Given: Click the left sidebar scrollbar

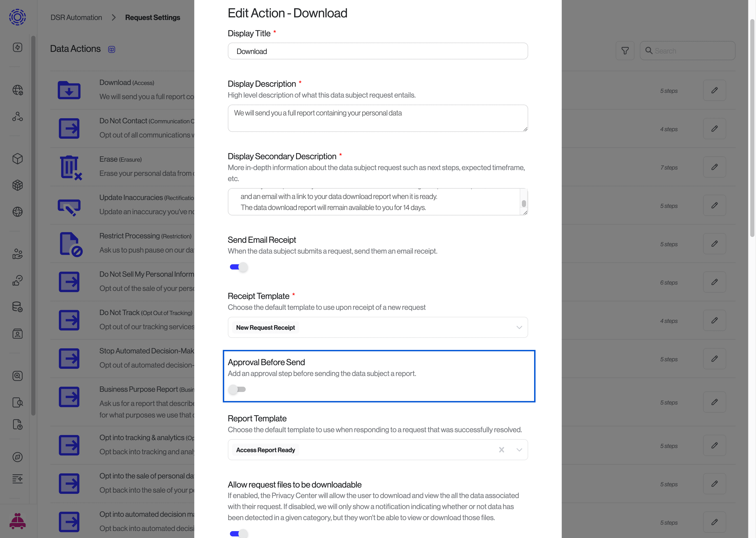Looking at the screenshot, I should [33, 225].
